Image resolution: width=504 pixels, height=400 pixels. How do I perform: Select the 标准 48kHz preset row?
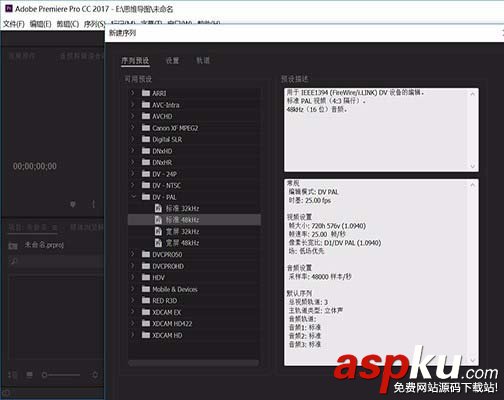(194, 220)
